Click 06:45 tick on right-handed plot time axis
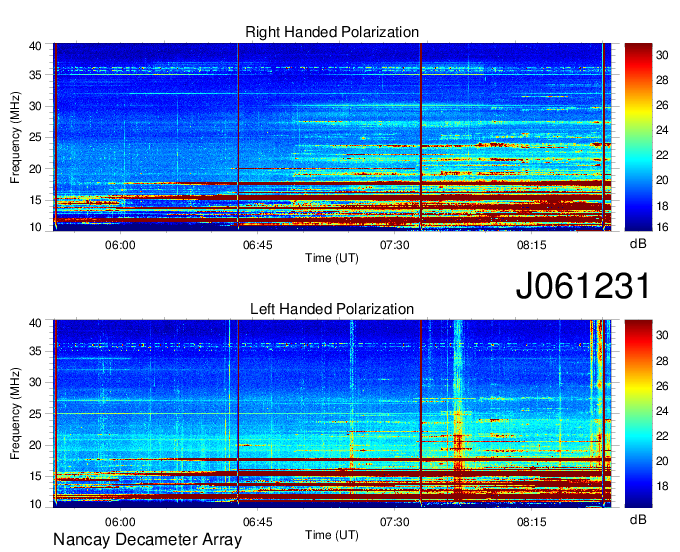 tap(258, 245)
